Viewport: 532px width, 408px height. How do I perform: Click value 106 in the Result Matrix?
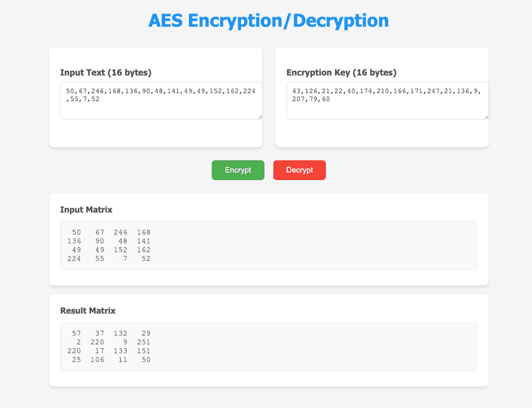[97, 359]
